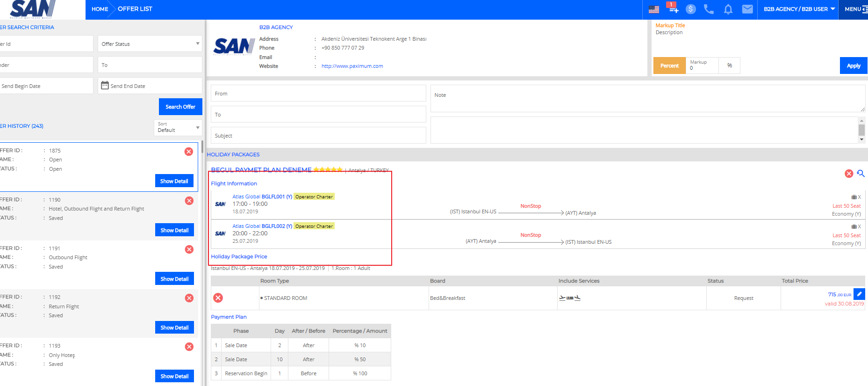Open the mail envelope icon
This screenshot has width=868, height=386.
click(x=747, y=9)
